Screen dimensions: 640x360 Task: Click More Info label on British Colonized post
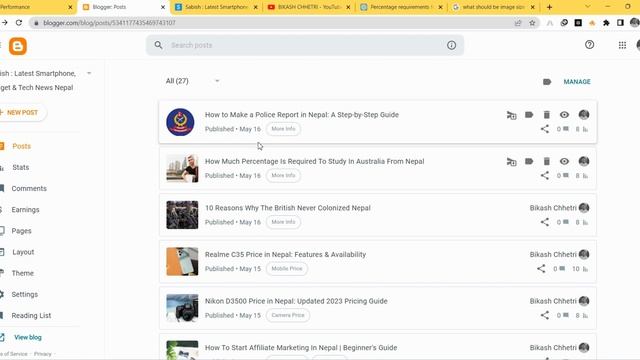coord(283,222)
